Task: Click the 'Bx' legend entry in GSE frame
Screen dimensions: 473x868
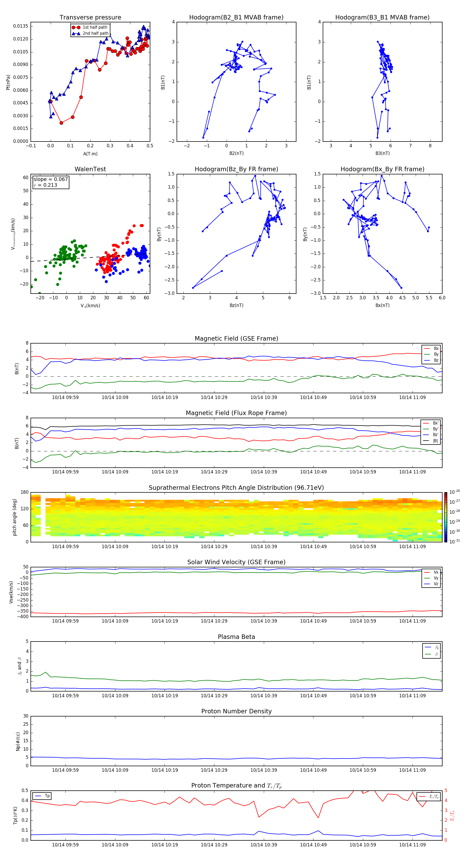Action: [x=431, y=349]
